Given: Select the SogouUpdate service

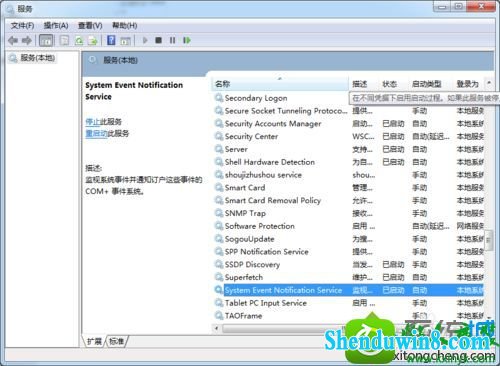Looking at the screenshot, I should pos(250,239).
